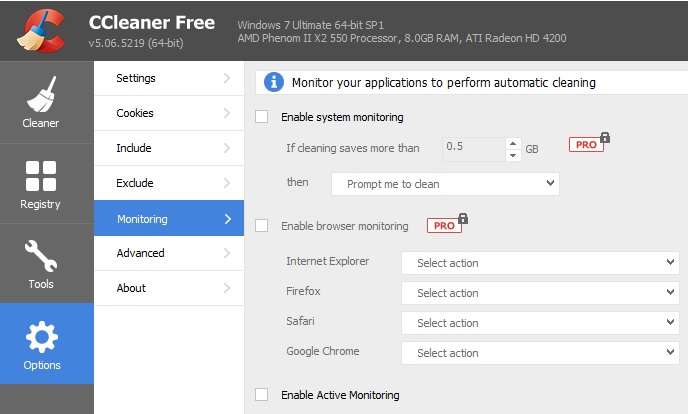The height and width of the screenshot is (414, 688).
Task: Open the Registry blocks icon
Action: point(41,175)
